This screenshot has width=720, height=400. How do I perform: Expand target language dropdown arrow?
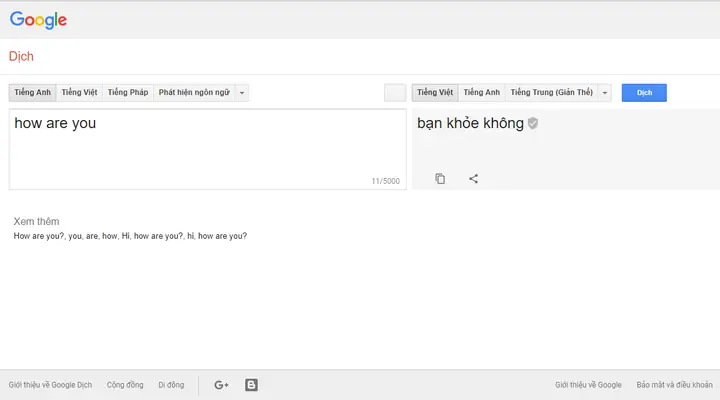pos(605,93)
